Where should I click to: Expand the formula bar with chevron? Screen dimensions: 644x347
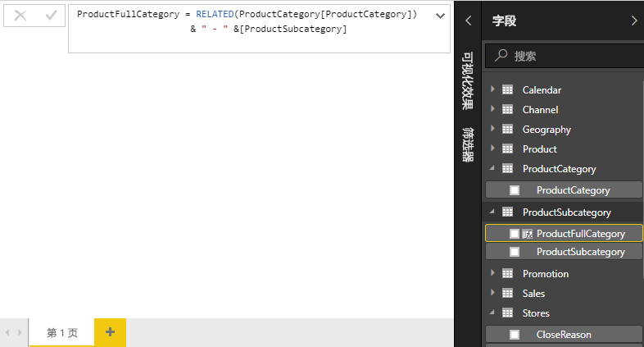(440, 16)
